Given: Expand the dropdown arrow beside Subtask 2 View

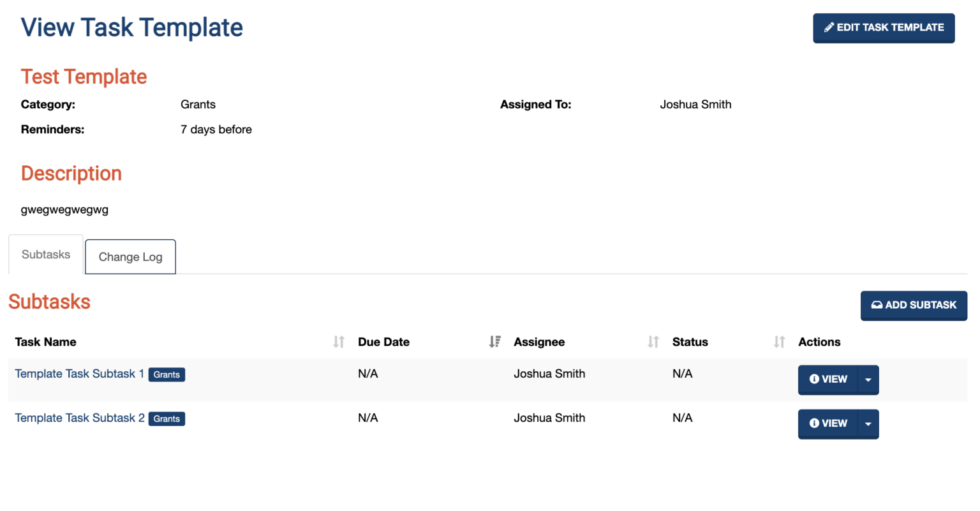Looking at the screenshot, I should 868,424.
